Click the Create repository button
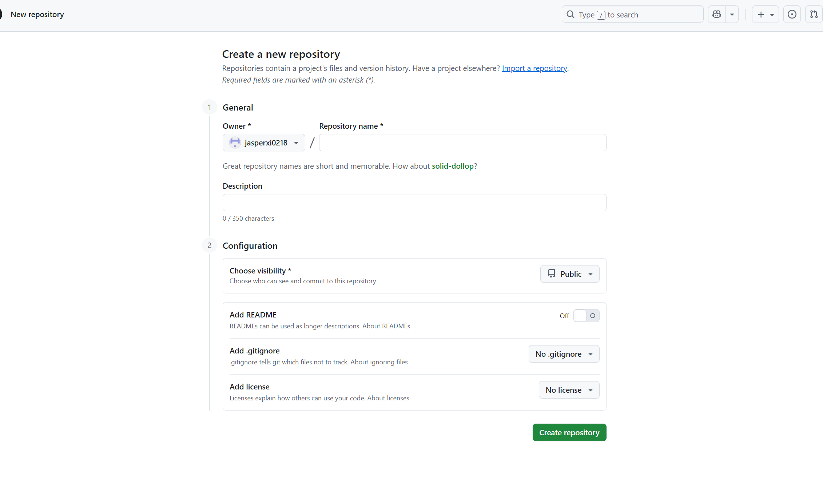Viewport: 823px width, 504px height. coord(569,432)
